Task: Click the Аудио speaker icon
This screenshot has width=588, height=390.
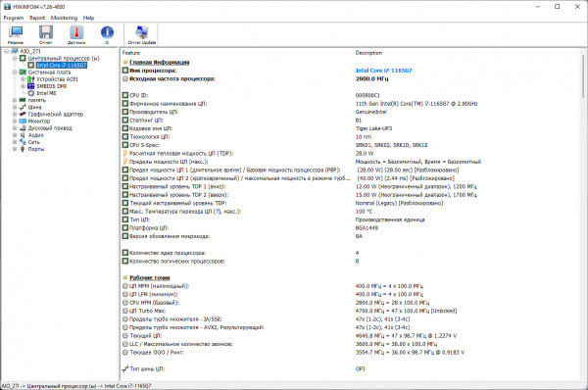Action: coord(23,135)
